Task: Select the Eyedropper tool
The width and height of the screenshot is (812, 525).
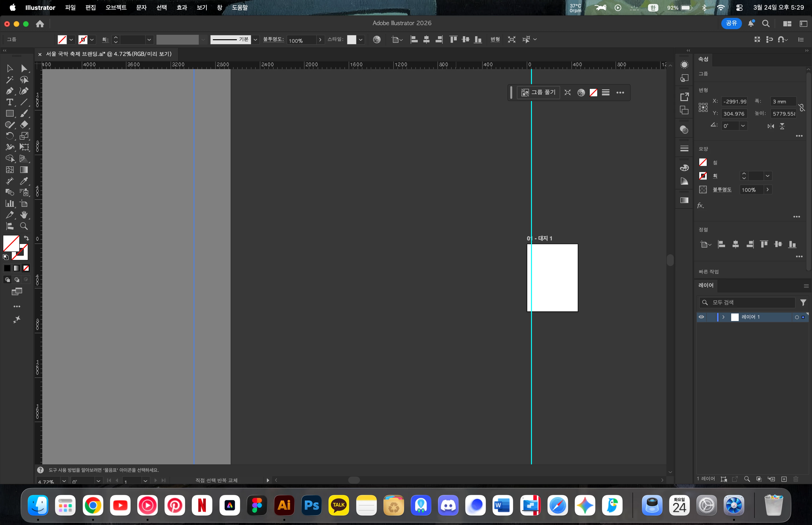Action: pos(24,181)
